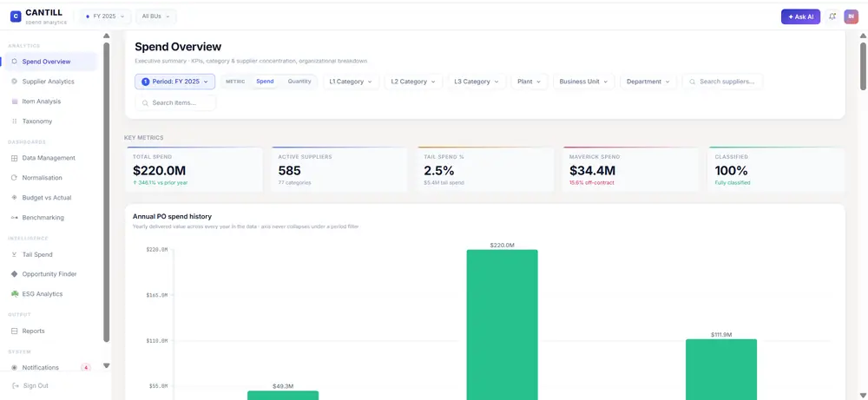868x400 pixels.
Task: Click the Item Analysis sidebar icon
Action: pyautogui.click(x=15, y=102)
